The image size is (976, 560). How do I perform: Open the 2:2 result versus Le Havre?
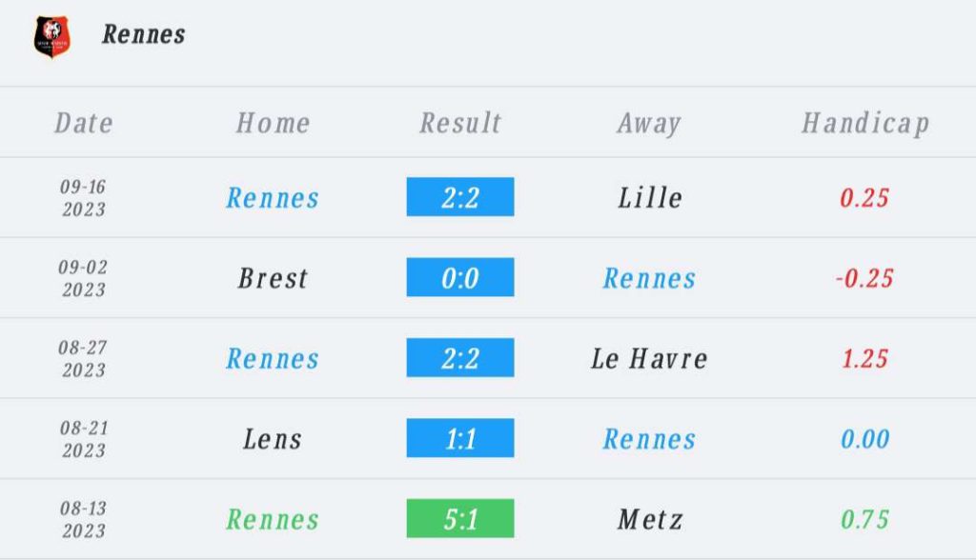pos(460,357)
